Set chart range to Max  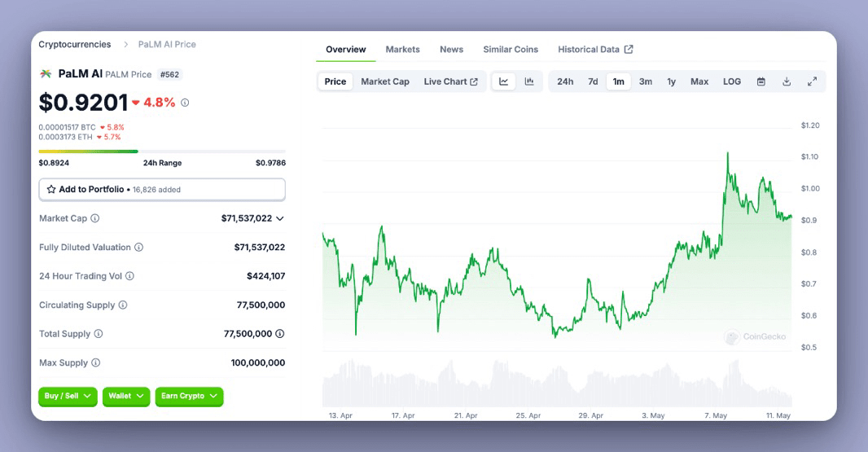(699, 81)
